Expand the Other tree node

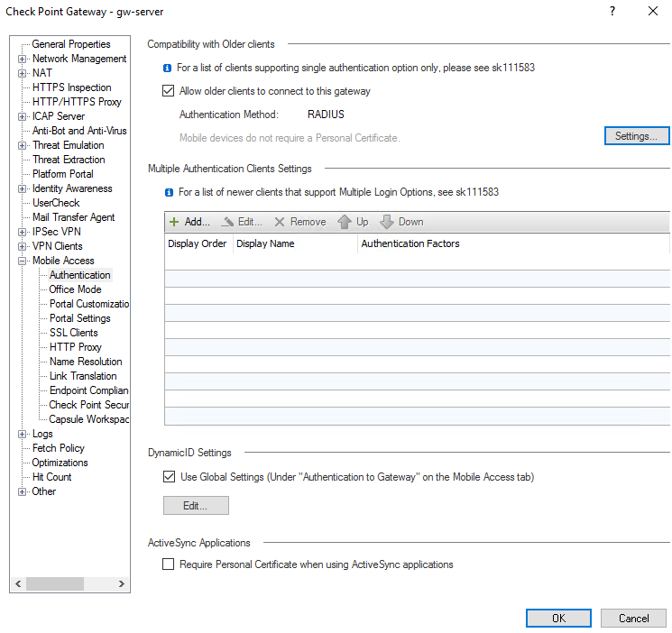(22, 491)
